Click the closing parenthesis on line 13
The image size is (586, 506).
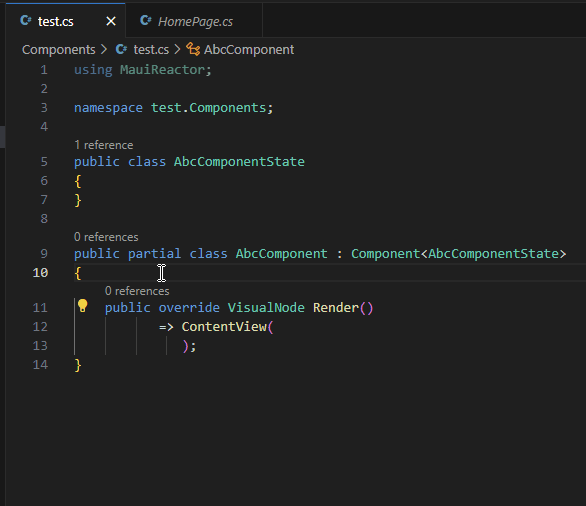point(185,346)
